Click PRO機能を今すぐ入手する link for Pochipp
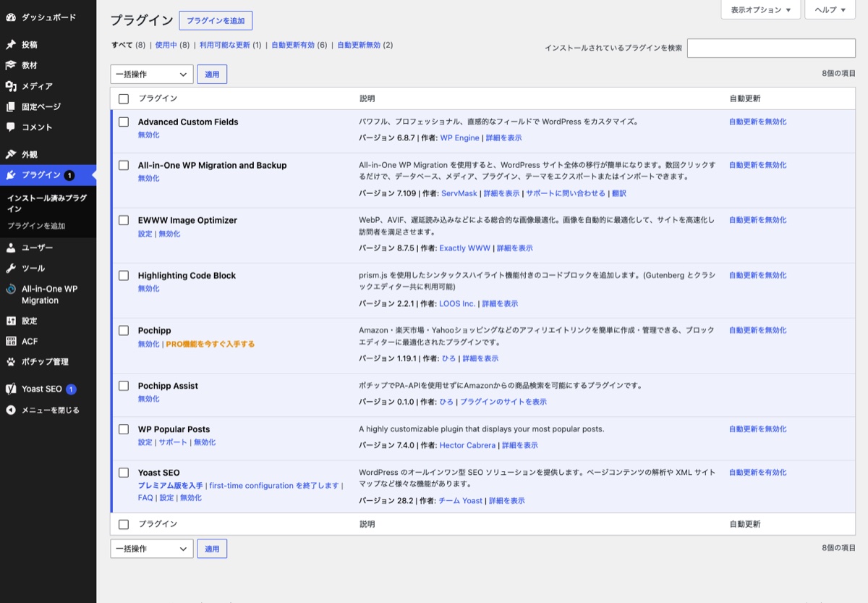868x603 pixels. click(x=210, y=344)
